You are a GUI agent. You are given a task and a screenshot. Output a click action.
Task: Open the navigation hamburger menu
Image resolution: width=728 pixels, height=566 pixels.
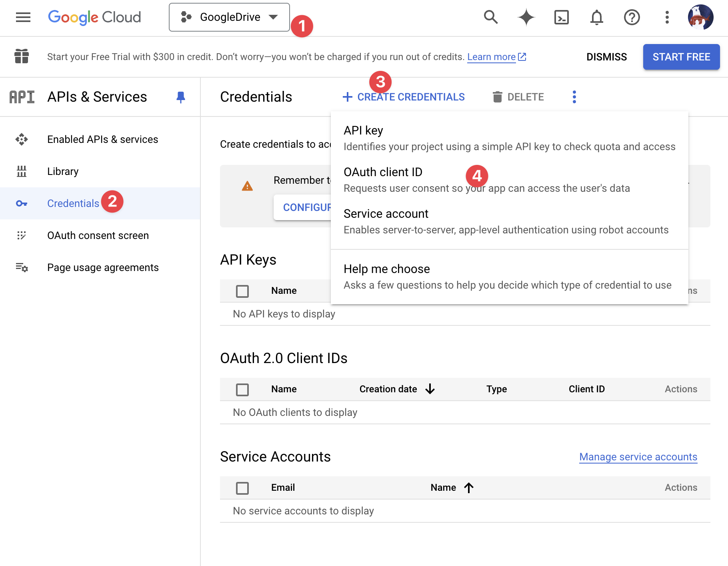23,17
